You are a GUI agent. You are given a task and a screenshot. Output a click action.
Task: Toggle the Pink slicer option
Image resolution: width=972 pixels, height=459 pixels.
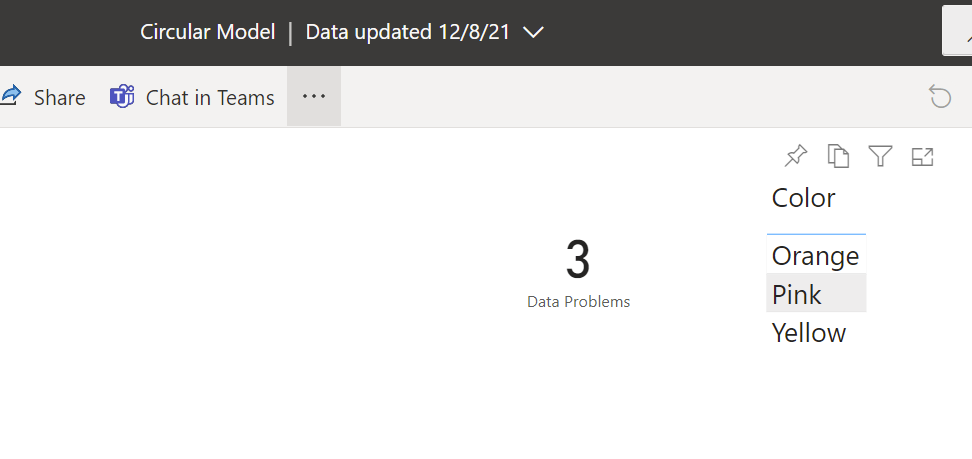[797, 294]
